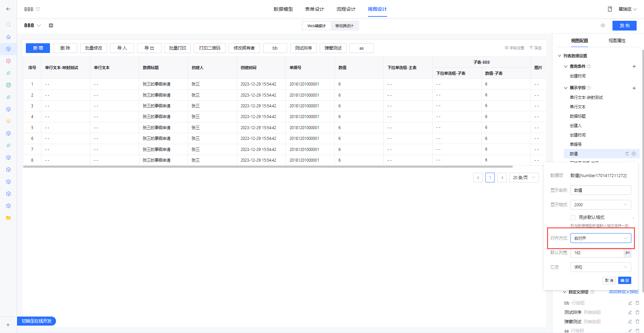Go to home via sidebar house icon

(8, 37)
